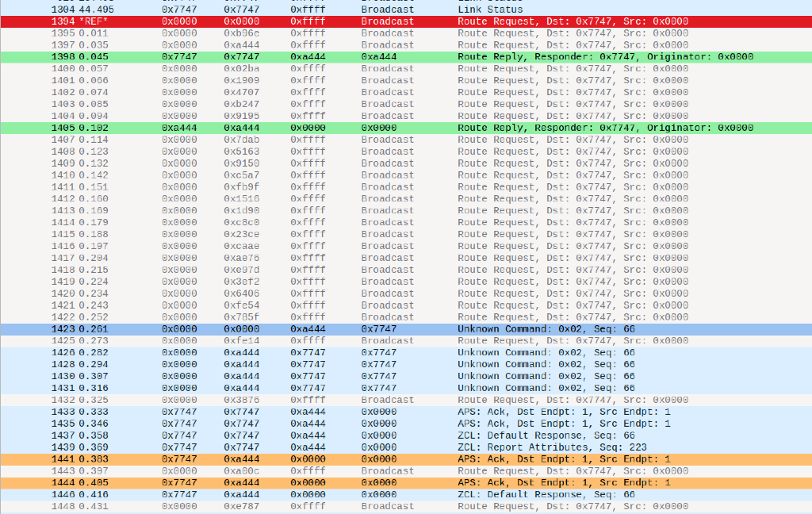This screenshot has width=812, height=514.
Task: Select Route Reply packet 1398
Action: pos(406,57)
